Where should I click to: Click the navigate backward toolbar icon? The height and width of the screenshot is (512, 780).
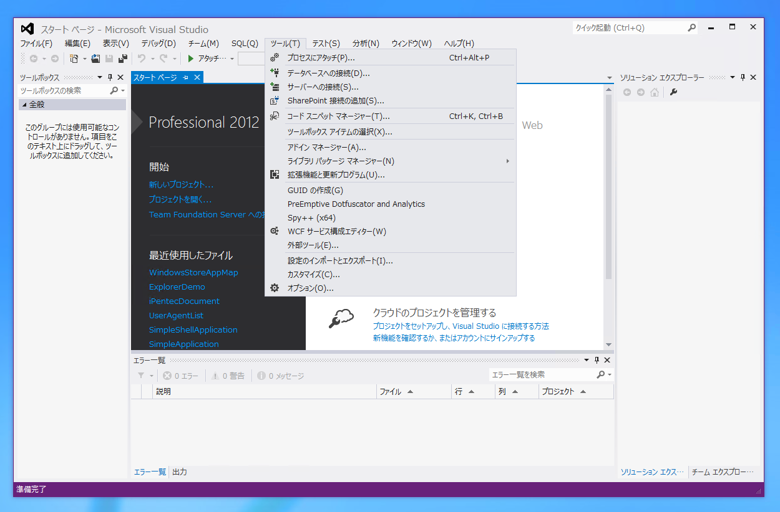tap(34, 59)
